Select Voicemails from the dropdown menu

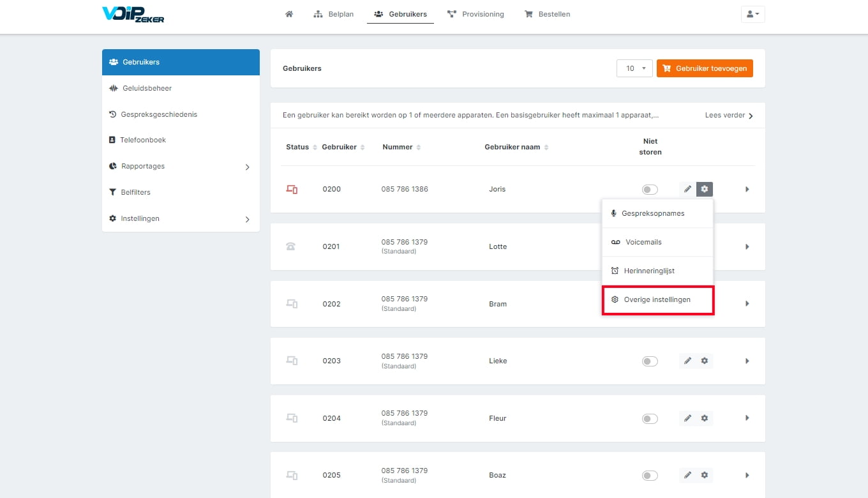(657, 242)
